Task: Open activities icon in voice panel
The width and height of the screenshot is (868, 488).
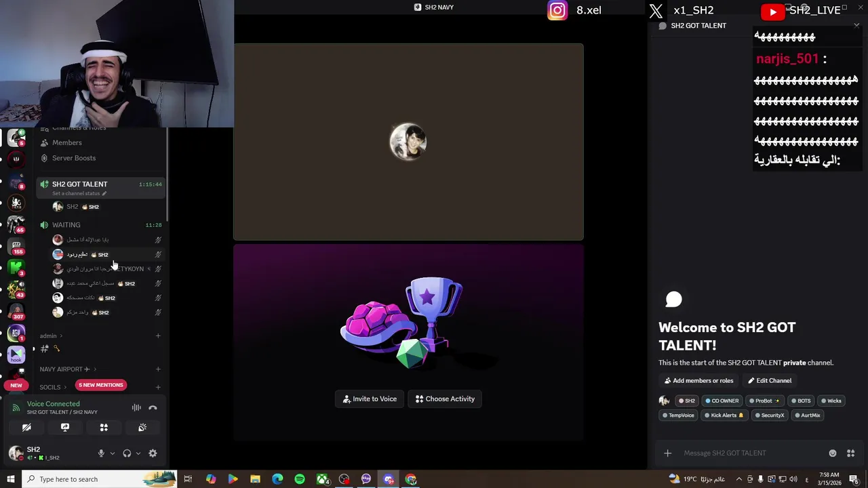Action: coord(104,428)
